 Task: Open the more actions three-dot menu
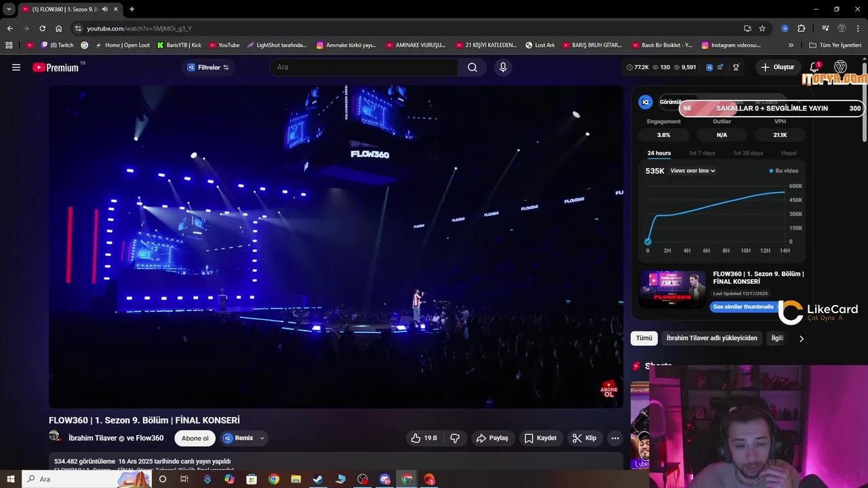(x=615, y=439)
